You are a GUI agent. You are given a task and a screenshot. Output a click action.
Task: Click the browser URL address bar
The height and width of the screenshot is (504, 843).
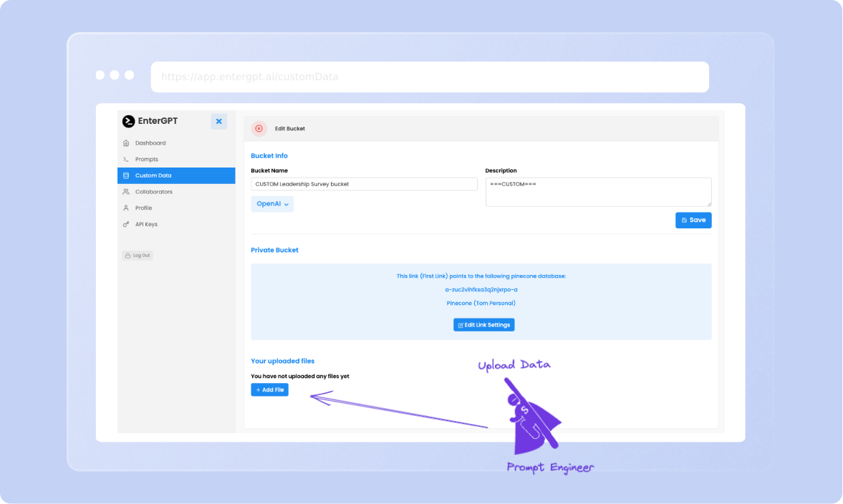coord(430,77)
